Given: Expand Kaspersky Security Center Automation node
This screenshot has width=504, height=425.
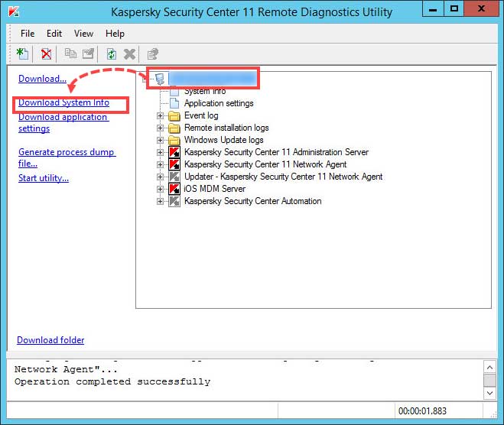Looking at the screenshot, I should [x=160, y=201].
